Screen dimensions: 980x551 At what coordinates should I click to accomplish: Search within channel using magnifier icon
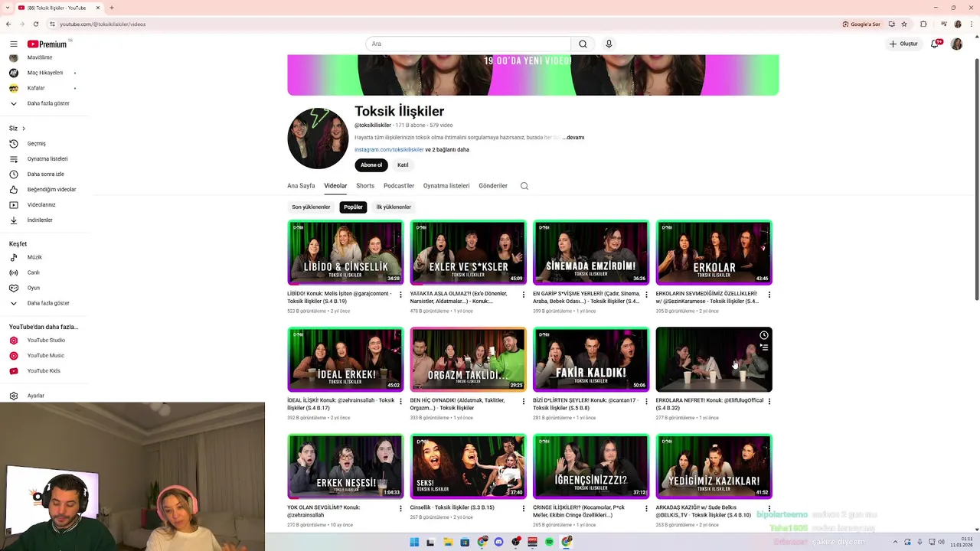point(524,186)
